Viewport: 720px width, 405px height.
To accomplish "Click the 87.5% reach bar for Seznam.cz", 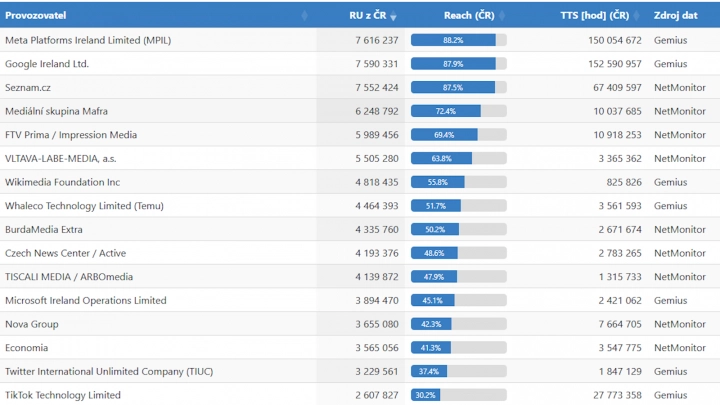I will point(459,87).
